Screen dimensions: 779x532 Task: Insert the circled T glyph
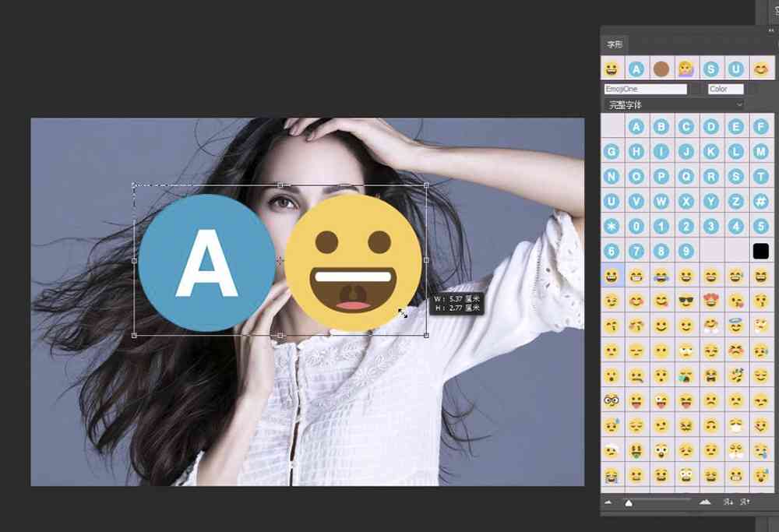[760, 176]
